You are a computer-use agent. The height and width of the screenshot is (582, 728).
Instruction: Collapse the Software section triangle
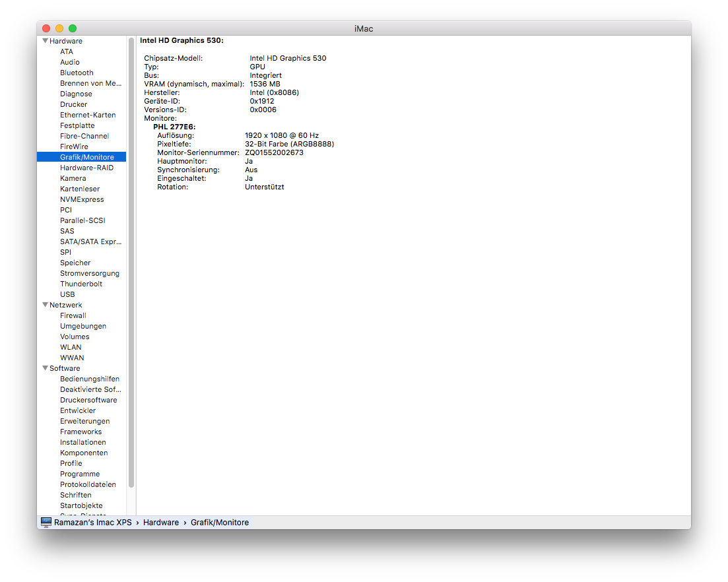(x=45, y=368)
